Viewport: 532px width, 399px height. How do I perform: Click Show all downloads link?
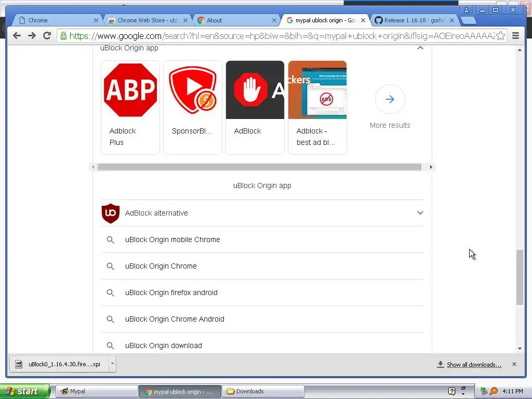474,364
